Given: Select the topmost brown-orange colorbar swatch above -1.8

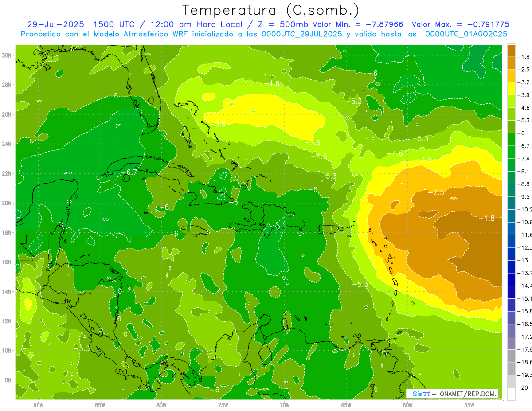Looking at the screenshot, I should pyautogui.click(x=511, y=51).
